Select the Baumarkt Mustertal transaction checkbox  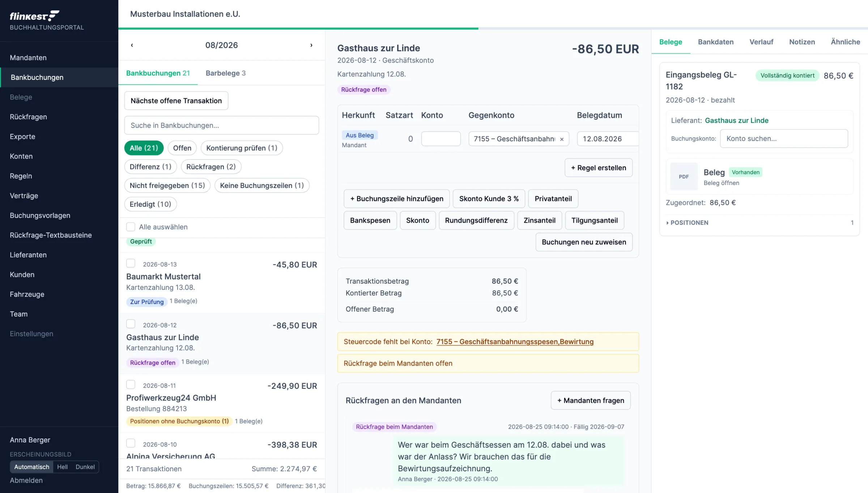tap(131, 263)
